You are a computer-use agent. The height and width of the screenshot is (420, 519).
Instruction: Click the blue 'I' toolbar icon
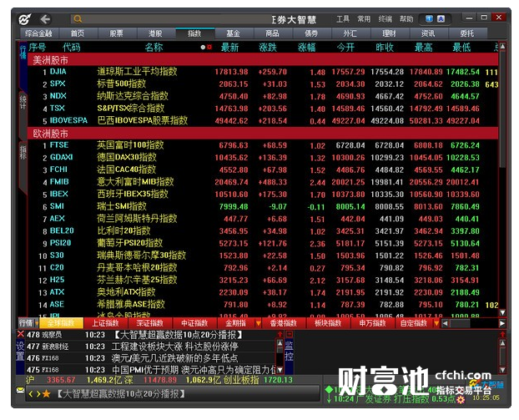pyautogui.click(x=429, y=19)
